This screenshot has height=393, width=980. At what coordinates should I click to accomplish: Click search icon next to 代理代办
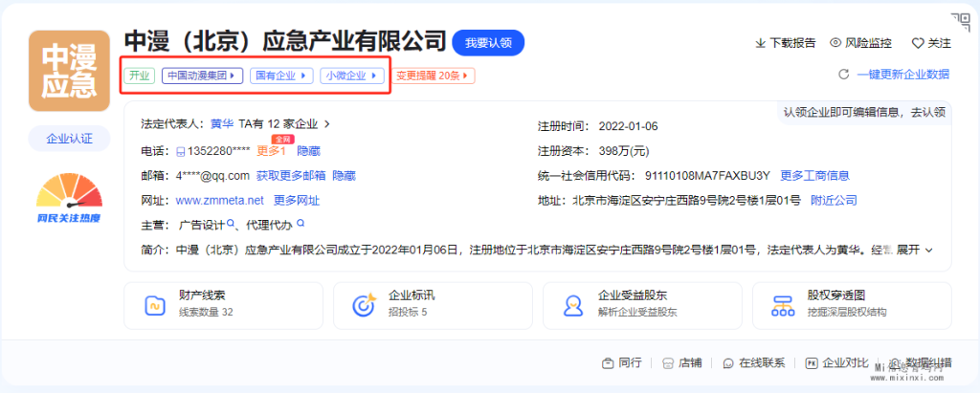click(300, 225)
